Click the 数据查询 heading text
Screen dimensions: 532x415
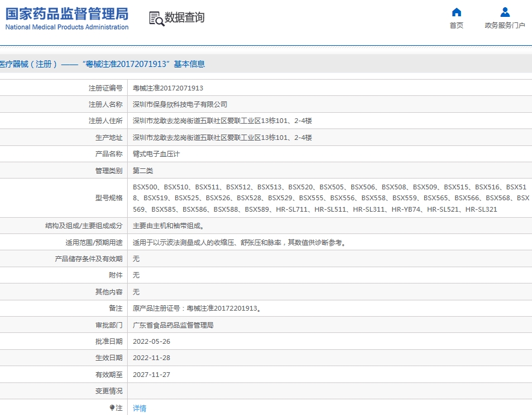coord(184,17)
